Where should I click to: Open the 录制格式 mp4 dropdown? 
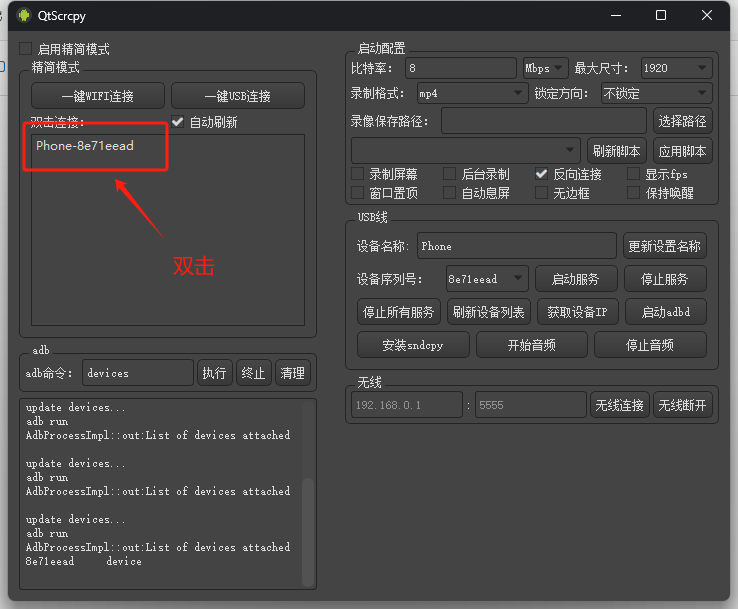[470, 93]
